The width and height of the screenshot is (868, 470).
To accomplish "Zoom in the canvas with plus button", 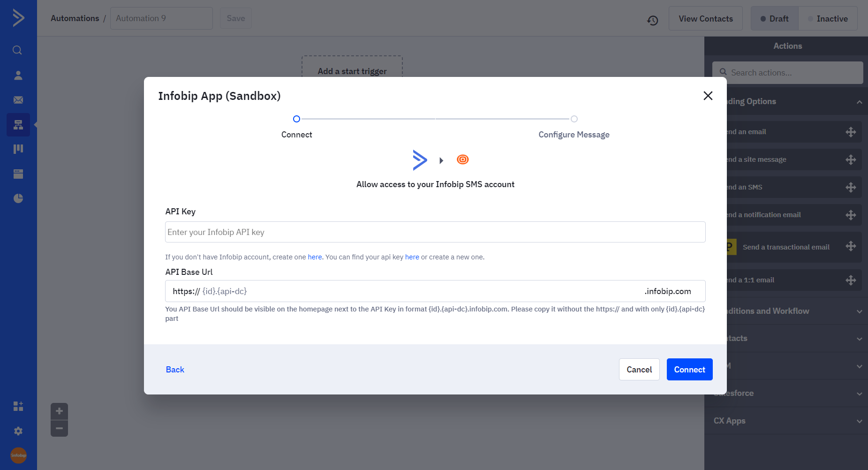I will click(x=59, y=411).
